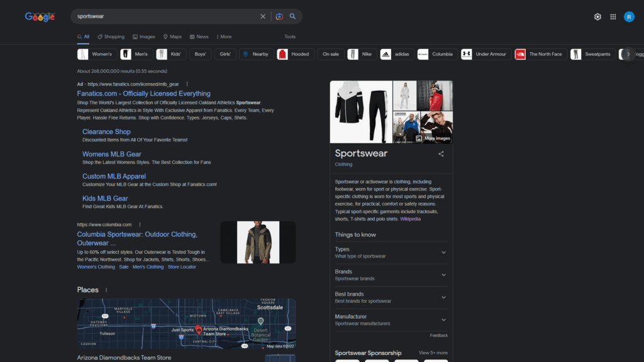Select the Girls' filter chip
This screenshot has width=644, height=362.
coord(225,54)
